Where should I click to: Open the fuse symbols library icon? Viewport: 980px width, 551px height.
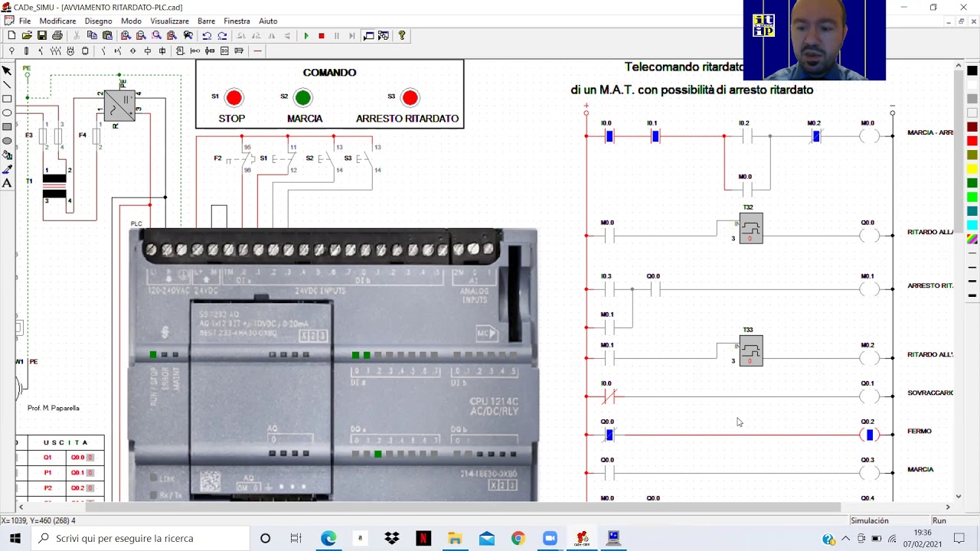click(x=26, y=51)
